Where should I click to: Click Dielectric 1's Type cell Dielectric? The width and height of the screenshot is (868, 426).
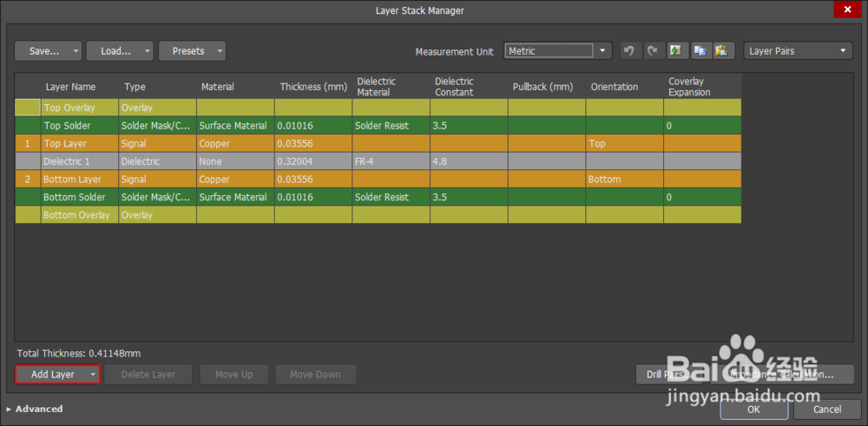(158, 161)
